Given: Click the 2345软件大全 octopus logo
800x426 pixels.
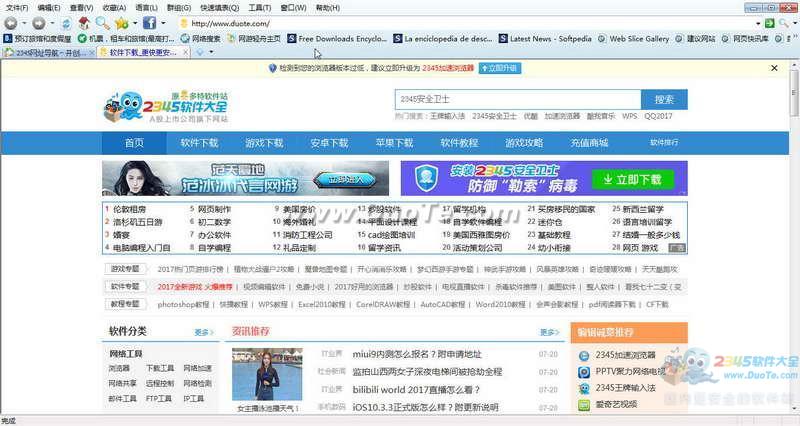Looking at the screenshot, I should [166, 106].
